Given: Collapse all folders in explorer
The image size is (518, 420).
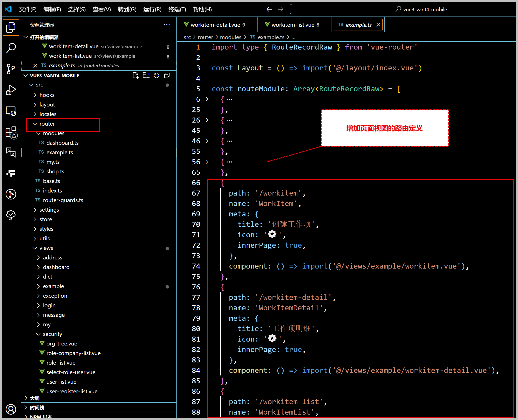Looking at the screenshot, I should [167, 75].
